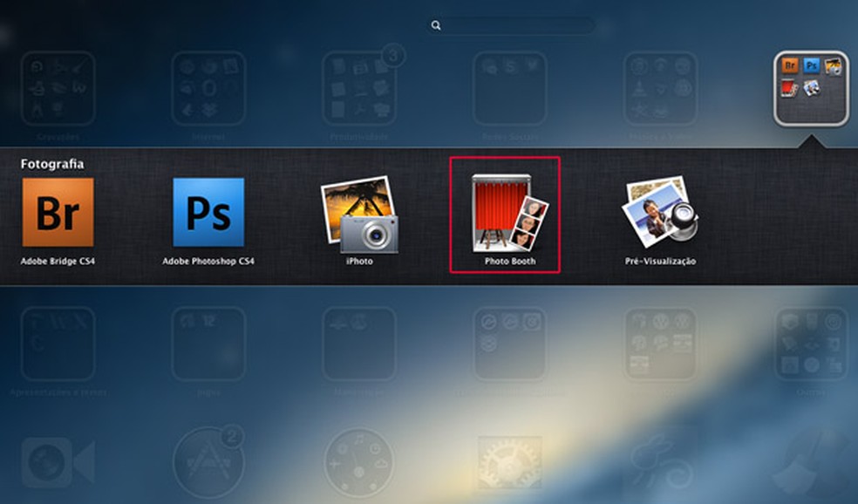Open the dimmed Internet folder

[x=208, y=89]
